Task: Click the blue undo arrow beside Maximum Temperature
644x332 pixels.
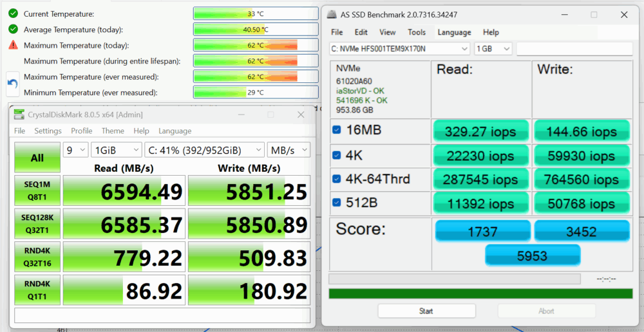Action: pyautogui.click(x=13, y=84)
